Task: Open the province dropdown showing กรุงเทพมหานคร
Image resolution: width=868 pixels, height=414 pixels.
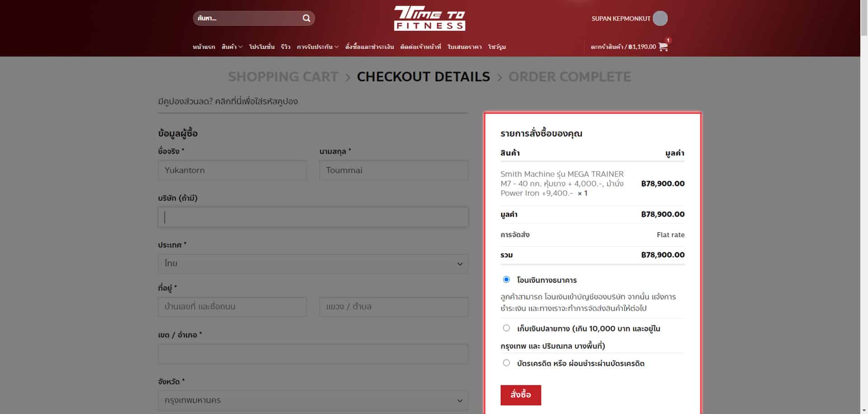Action: tap(313, 400)
